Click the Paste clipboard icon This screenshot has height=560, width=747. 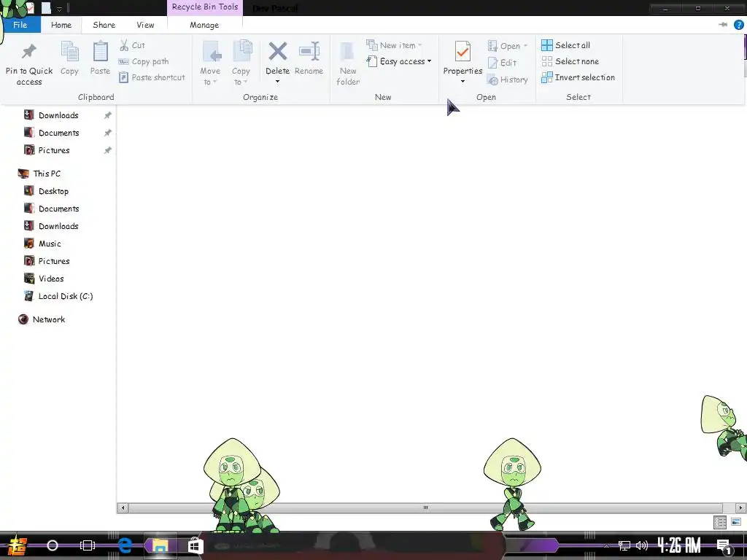tap(100, 58)
